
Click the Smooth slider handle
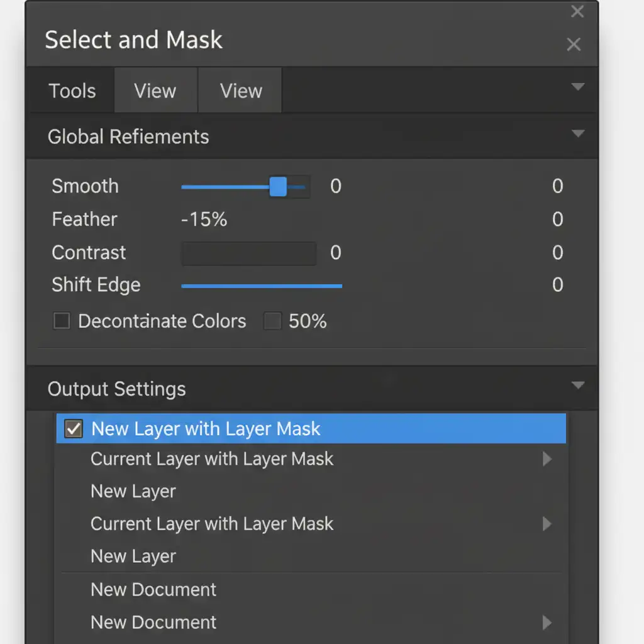click(278, 187)
